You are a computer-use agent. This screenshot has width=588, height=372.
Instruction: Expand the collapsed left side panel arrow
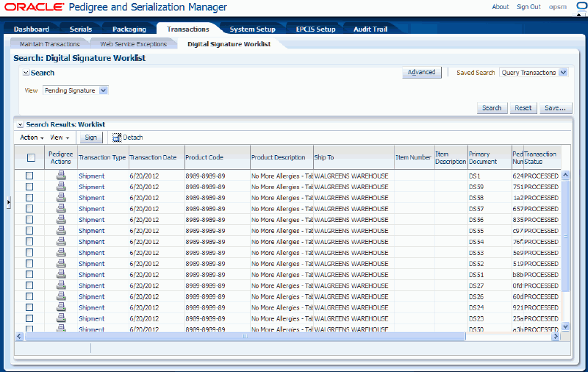click(8, 202)
